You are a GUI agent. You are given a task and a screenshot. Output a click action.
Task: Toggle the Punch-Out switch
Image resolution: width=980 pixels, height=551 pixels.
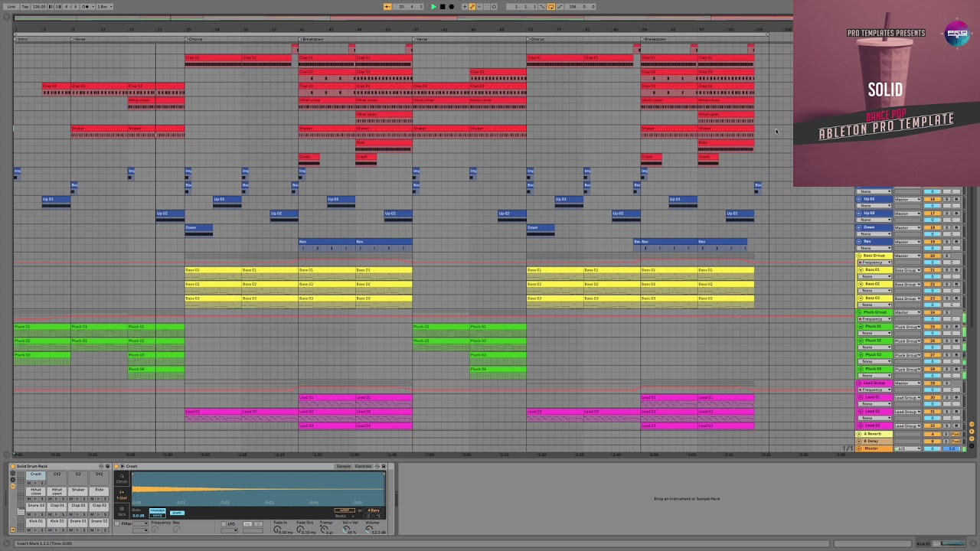coord(560,7)
